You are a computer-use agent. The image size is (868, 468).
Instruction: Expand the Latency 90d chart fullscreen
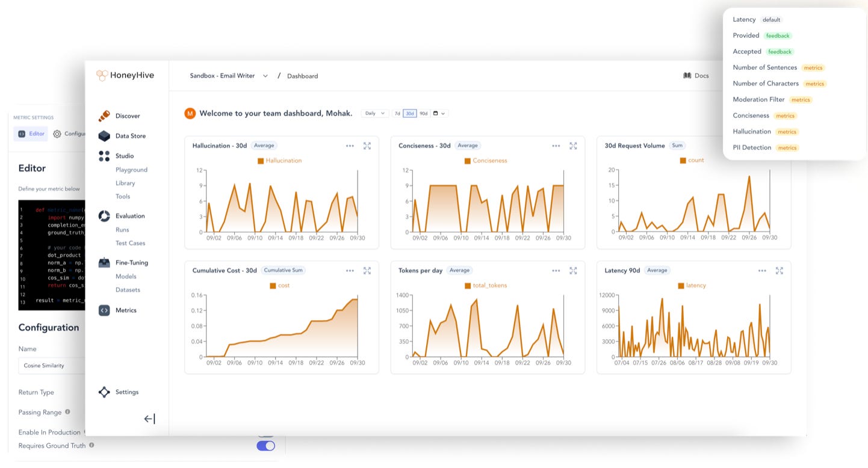[780, 271]
